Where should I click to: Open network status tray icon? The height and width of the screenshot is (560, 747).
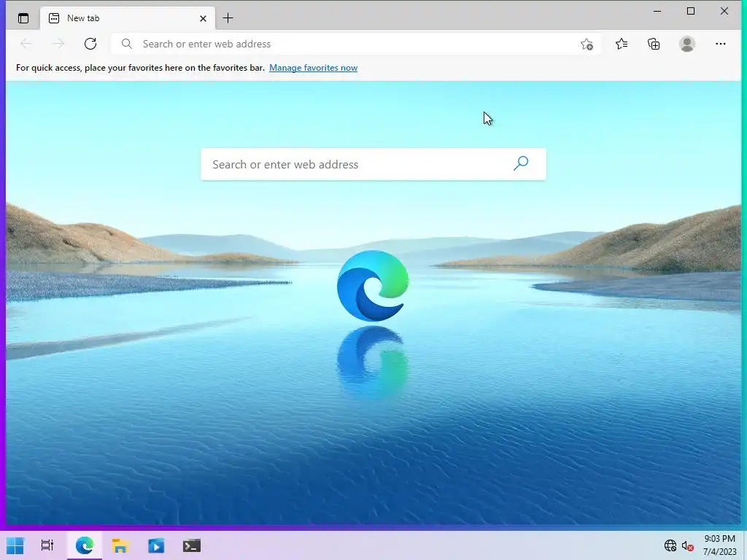[x=670, y=545]
